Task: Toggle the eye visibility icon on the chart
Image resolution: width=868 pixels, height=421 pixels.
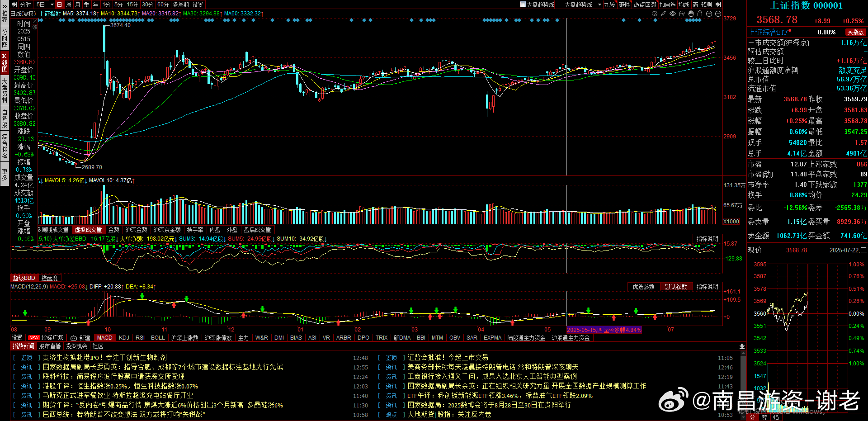Action: (673, 14)
